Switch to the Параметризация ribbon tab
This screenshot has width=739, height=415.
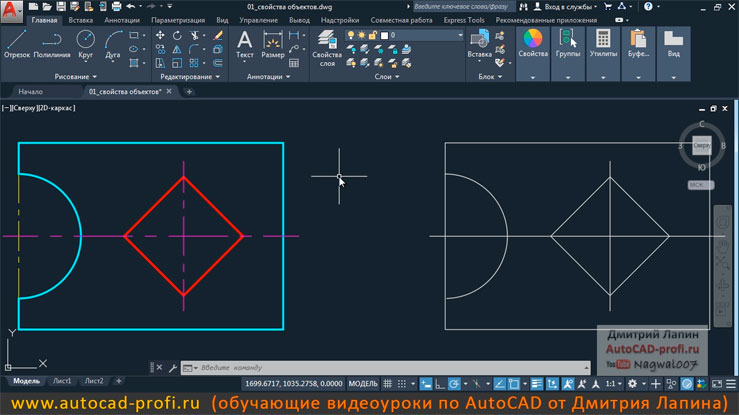click(178, 20)
